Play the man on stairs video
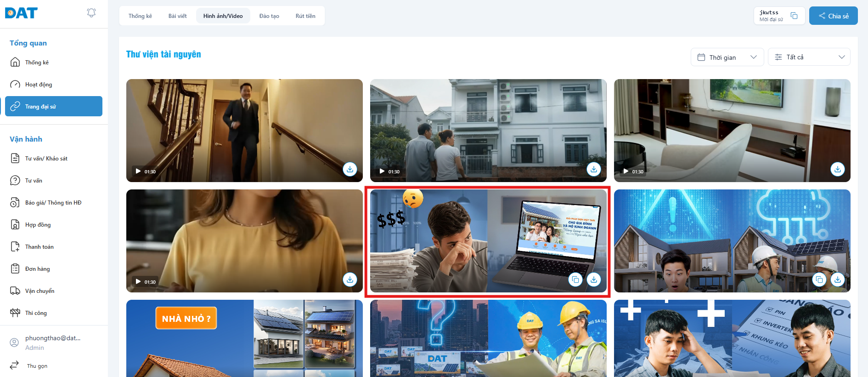This screenshot has width=868, height=377. pos(138,171)
